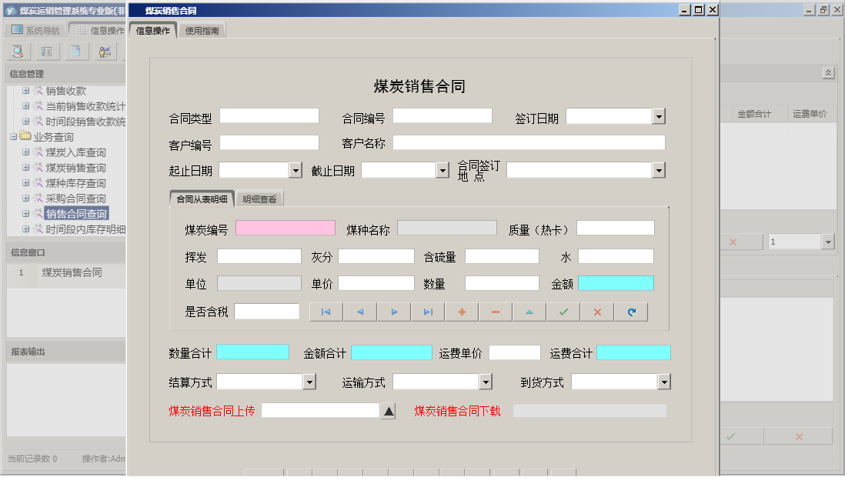Open the 运输方式 dropdown list
Viewport: 845px width, 504px height.
pyautogui.click(x=486, y=381)
